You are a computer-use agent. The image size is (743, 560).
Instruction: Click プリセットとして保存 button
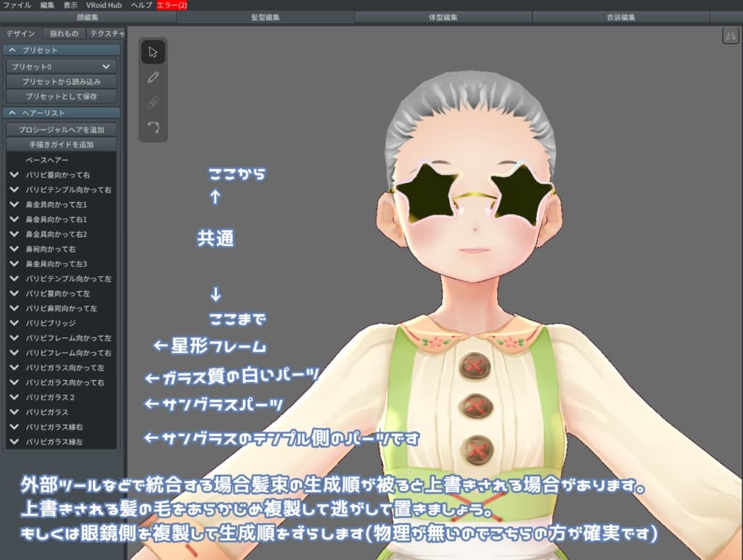tap(60, 96)
